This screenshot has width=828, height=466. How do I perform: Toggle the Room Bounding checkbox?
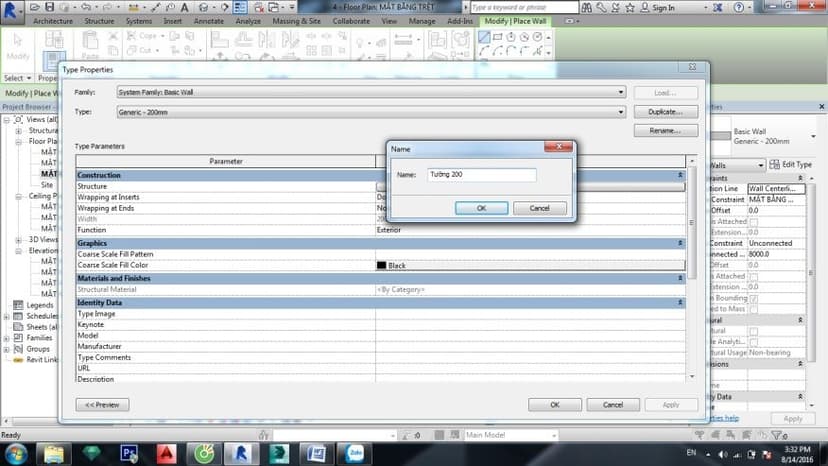[x=754, y=299]
